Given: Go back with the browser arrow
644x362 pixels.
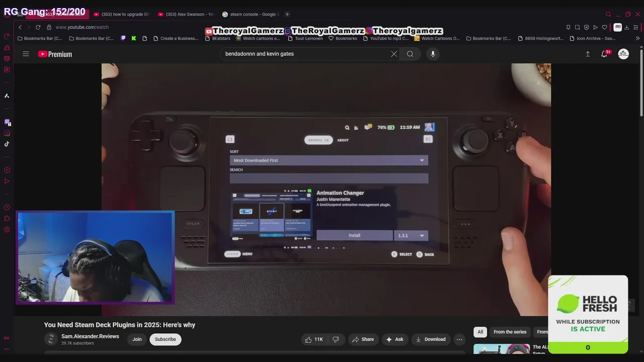Looking at the screenshot, I should [x=20, y=27].
